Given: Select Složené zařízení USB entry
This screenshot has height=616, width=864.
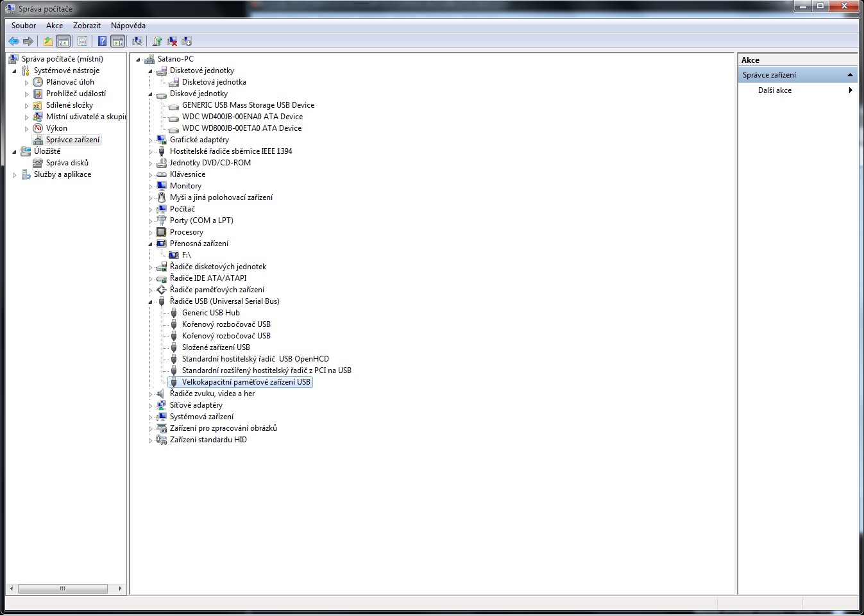Looking at the screenshot, I should (x=216, y=347).
